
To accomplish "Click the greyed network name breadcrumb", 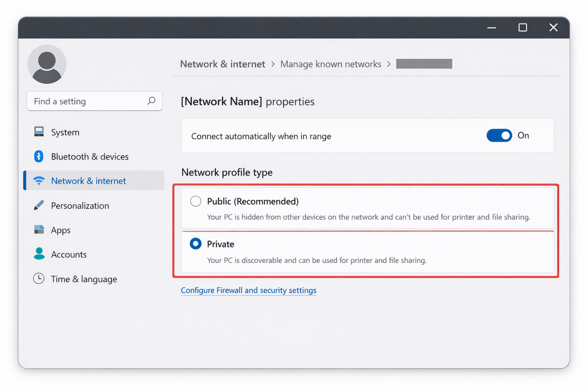I will [x=424, y=64].
